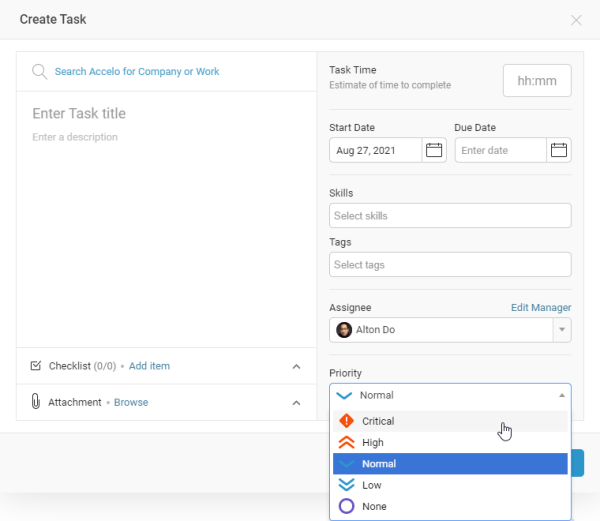Open the Start Date calendar picker
Image resolution: width=600 pixels, height=521 pixels.
pyautogui.click(x=434, y=150)
